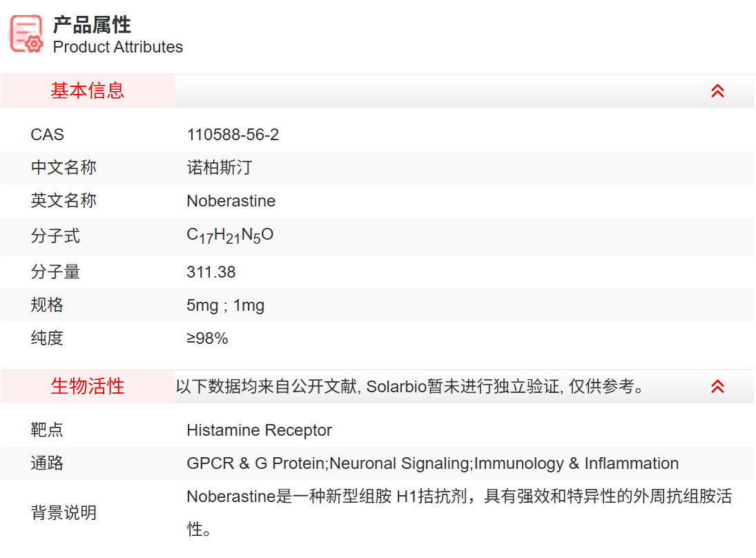The height and width of the screenshot is (558, 756).
Task: Click the molecular formula C17H21N5O
Action: (x=230, y=235)
